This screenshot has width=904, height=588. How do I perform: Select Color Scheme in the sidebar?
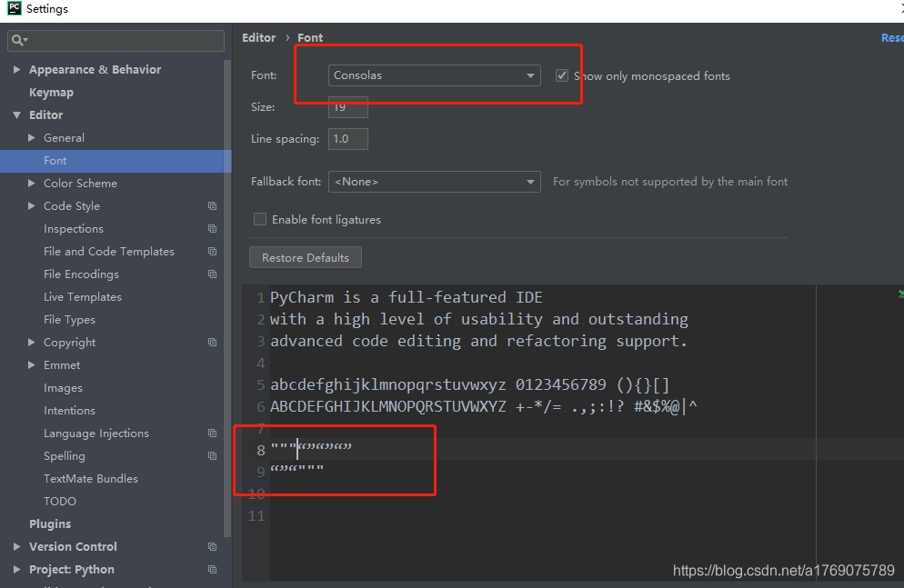point(82,183)
